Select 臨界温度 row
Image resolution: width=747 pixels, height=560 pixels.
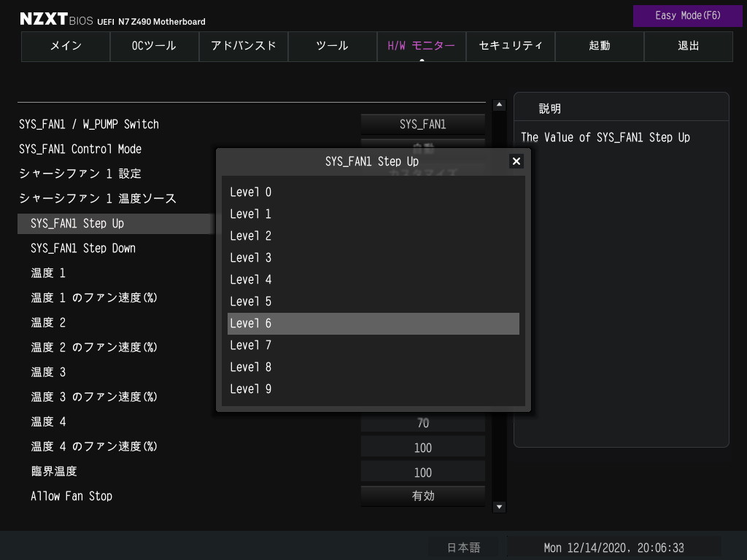[x=54, y=472]
